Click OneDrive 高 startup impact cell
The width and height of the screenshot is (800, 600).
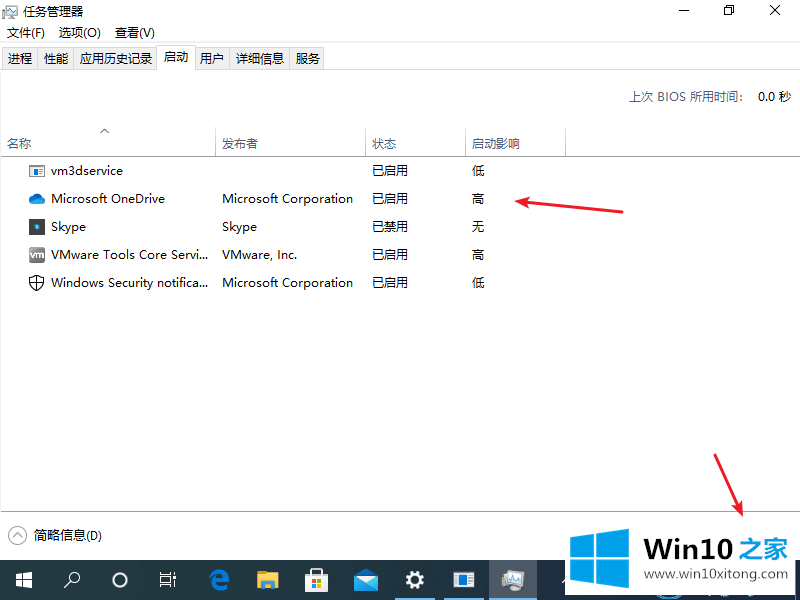pyautogui.click(x=478, y=198)
